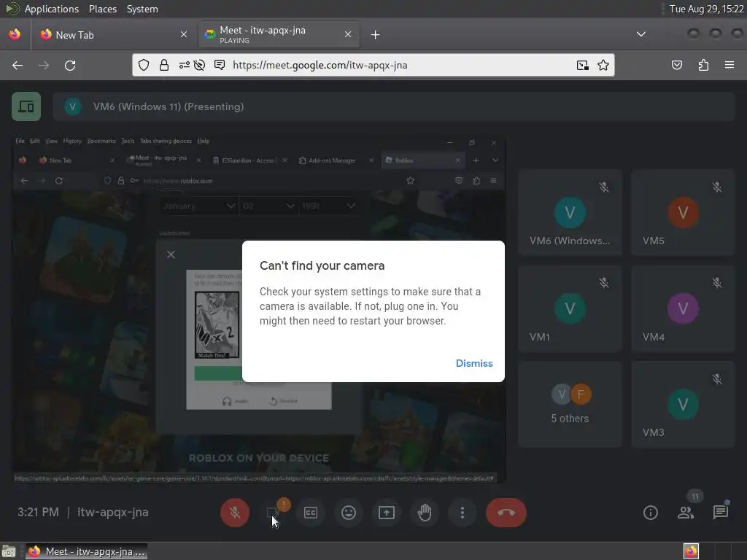This screenshot has height=560, width=747.
Task: Turn on closed captions
Action: click(x=311, y=513)
